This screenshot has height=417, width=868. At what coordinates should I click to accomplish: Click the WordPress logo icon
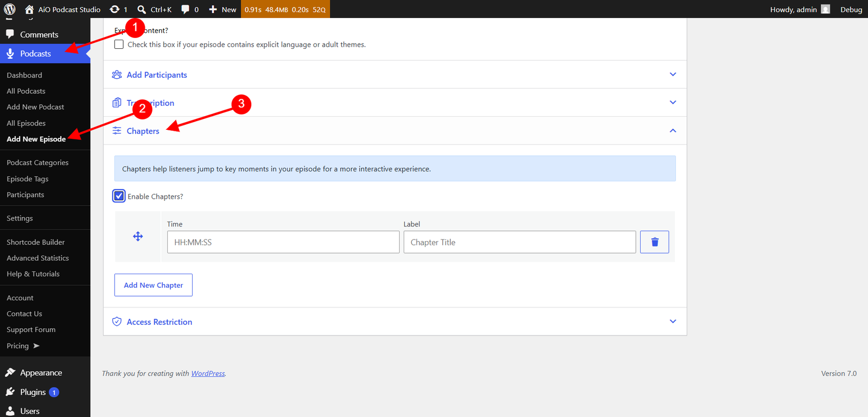click(x=10, y=9)
